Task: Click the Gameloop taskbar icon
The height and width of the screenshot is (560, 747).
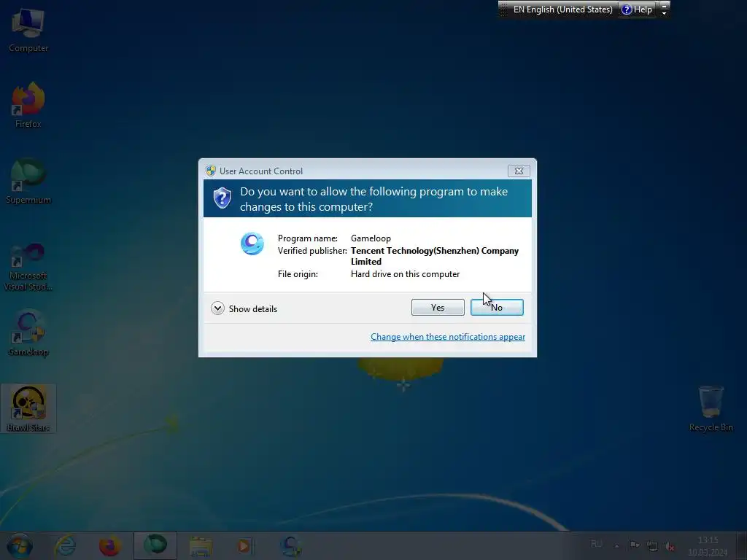Action: coord(290,545)
